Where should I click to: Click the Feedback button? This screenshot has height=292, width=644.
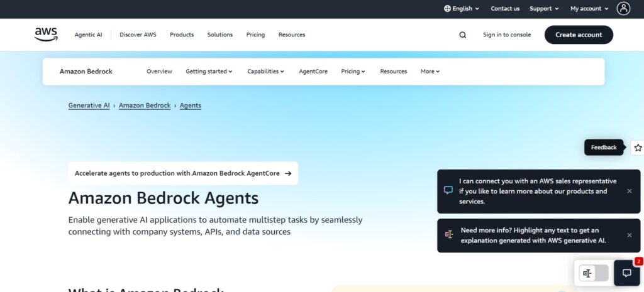603,148
